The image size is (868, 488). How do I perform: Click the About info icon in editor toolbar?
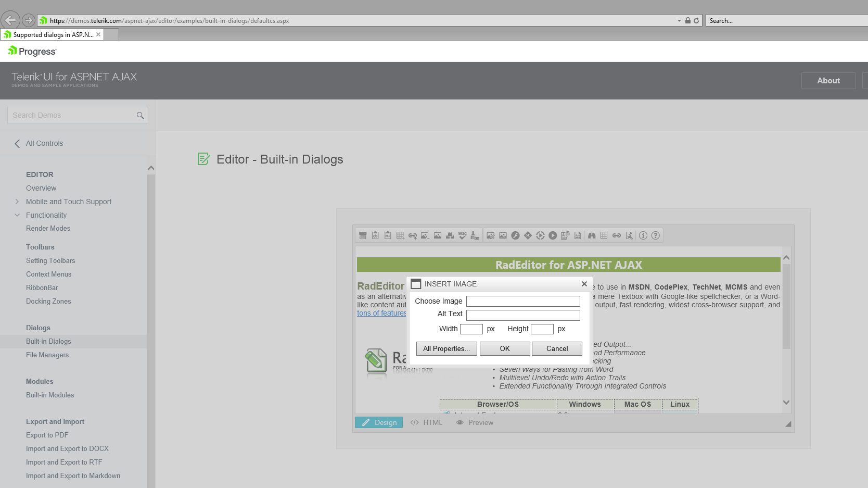click(643, 235)
